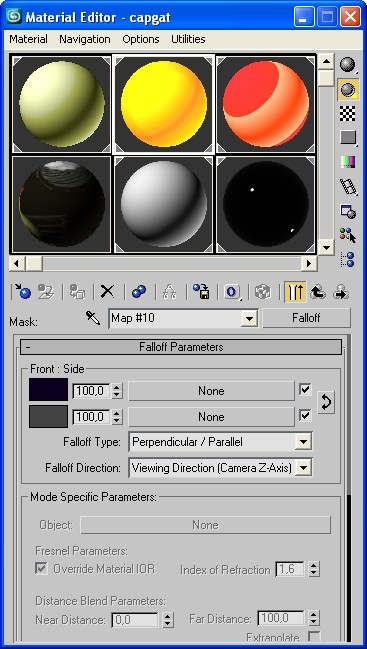This screenshot has height=649, width=367.
Task: Toggle the Front map enable checkbox
Action: [305, 389]
